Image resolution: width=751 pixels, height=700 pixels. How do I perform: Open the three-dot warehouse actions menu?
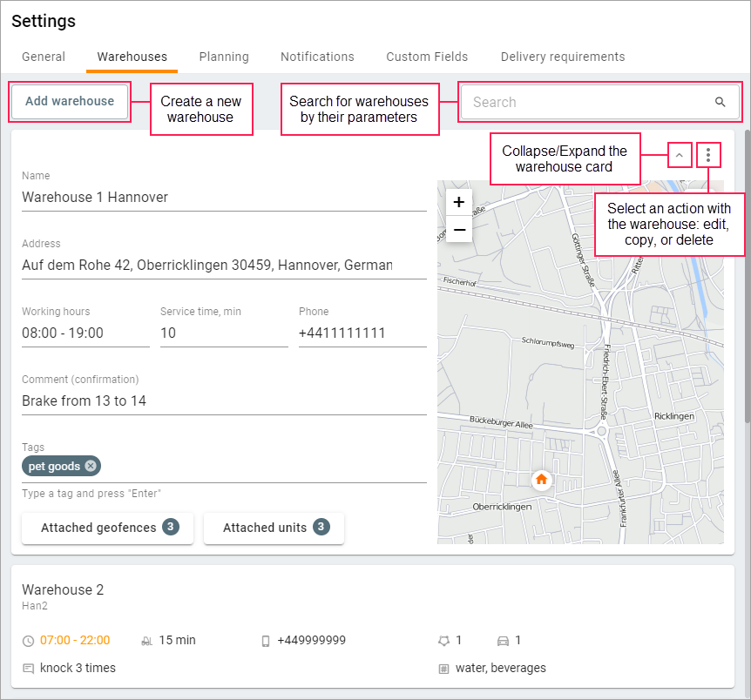[x=708, y=155]
